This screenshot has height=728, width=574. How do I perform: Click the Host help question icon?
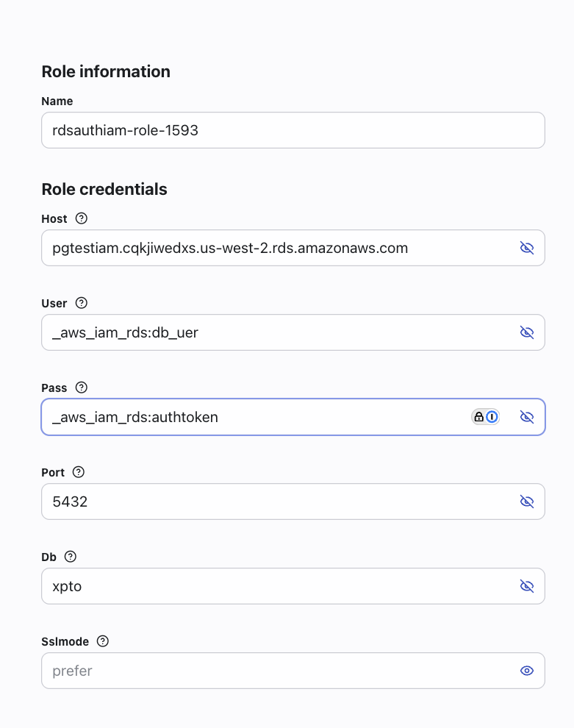click(82, 218)
